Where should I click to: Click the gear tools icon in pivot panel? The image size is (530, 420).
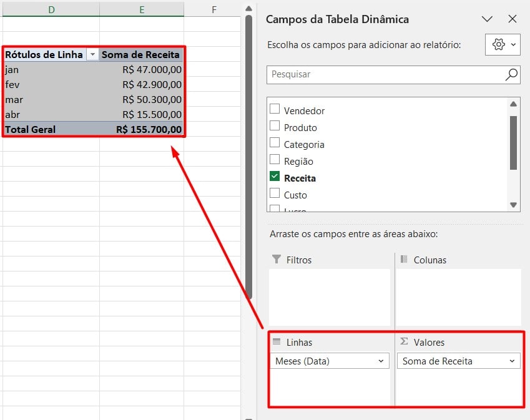click(498, 45)
